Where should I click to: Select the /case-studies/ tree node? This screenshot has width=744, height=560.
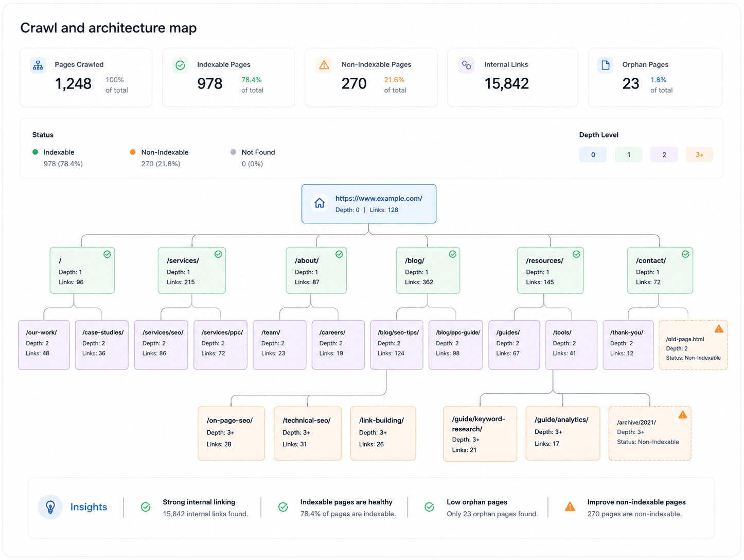[x=101, y=345]
